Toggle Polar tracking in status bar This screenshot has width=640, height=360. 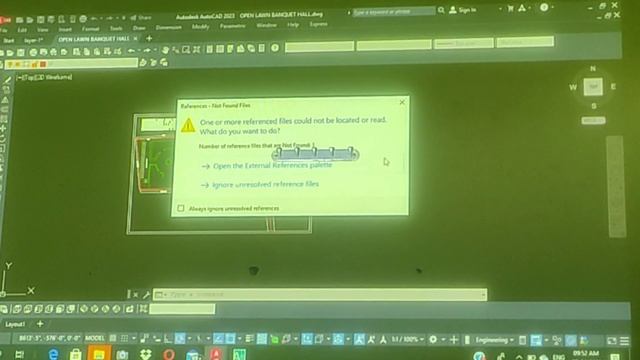coord(180,338)
